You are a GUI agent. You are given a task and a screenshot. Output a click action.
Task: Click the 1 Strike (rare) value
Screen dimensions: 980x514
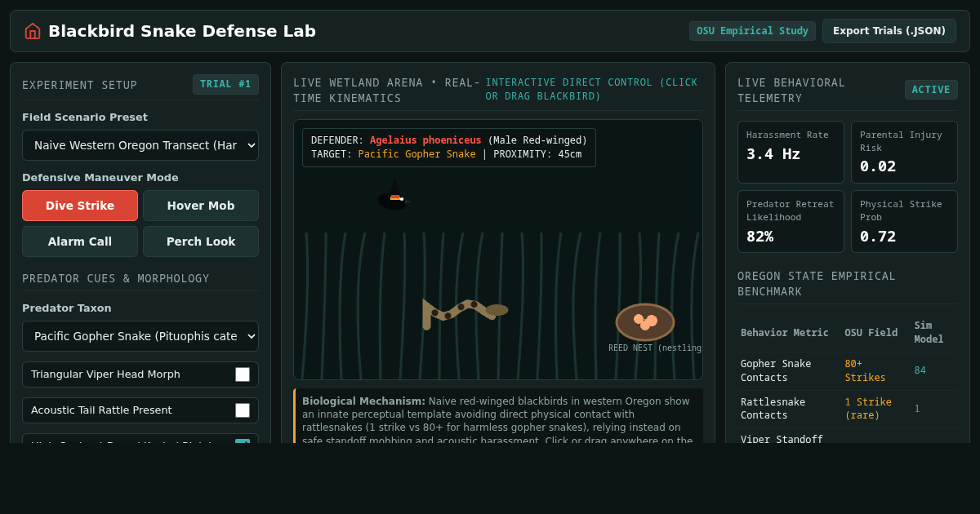coord(868,409)
